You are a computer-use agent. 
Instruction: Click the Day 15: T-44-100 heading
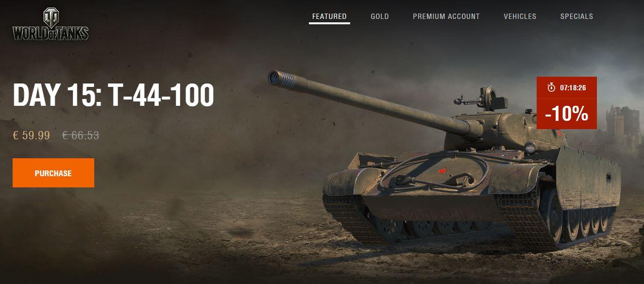tap(113, 95)
